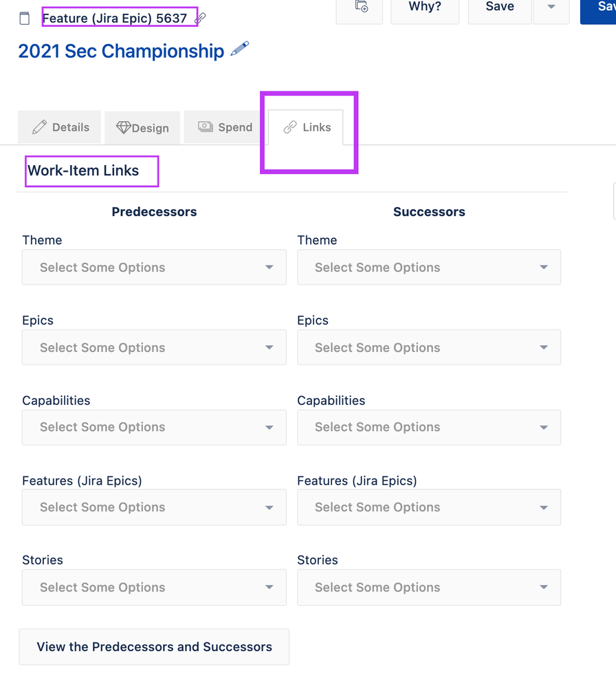The image size is (616, 687).
Task: Click the panel icon left of Feature header
Action: click(25, 19)
